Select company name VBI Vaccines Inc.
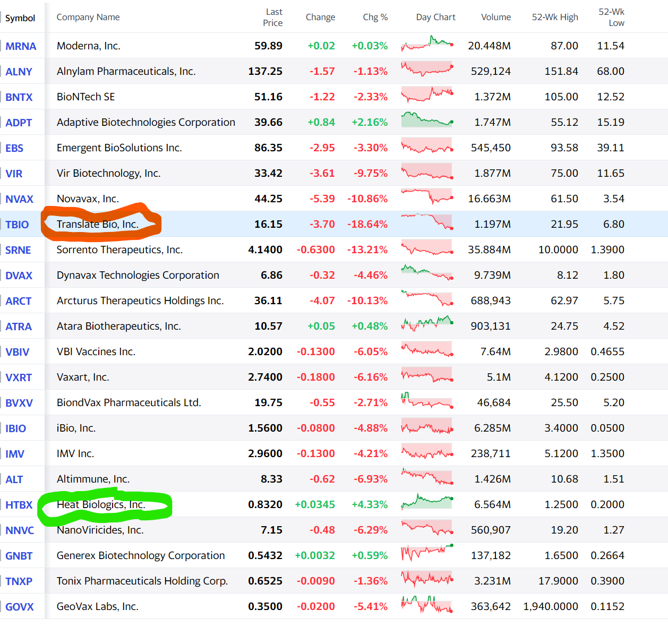The width and height of the screenshot is (668, 644). tap(96, 352)
